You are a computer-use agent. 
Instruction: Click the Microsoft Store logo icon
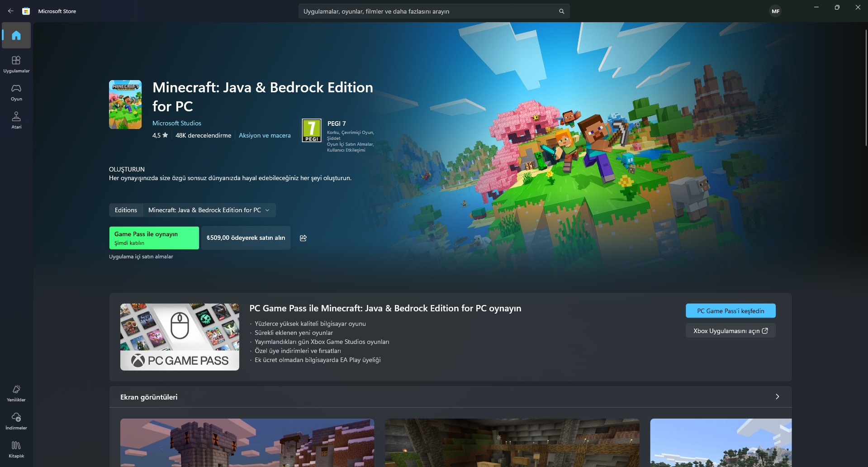[x=26, y=11]
